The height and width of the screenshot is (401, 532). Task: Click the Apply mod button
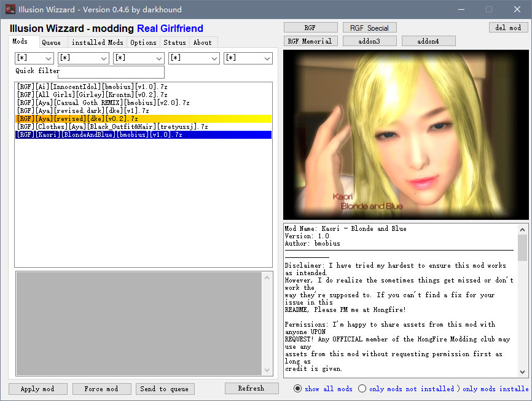tap(37, 389)
